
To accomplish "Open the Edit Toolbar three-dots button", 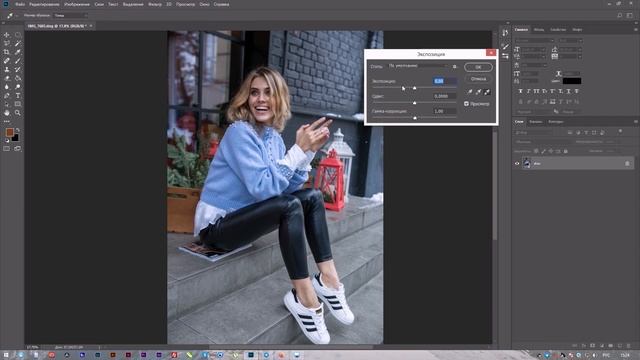I will 7,121.
